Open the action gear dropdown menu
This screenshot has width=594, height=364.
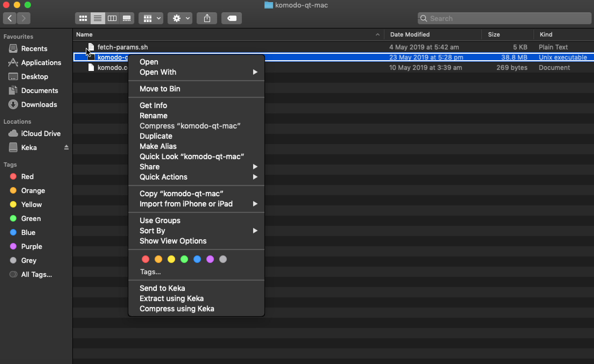point(180,18)
